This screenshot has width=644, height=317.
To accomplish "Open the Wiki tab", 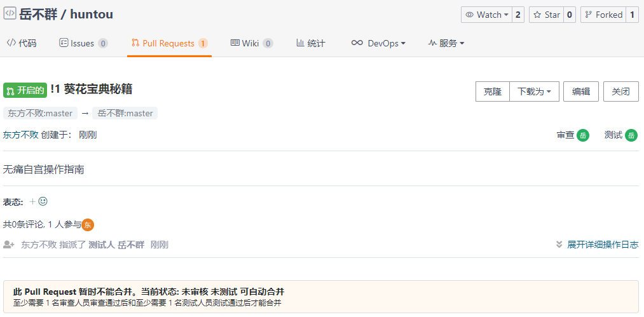I will click(251, 43).
